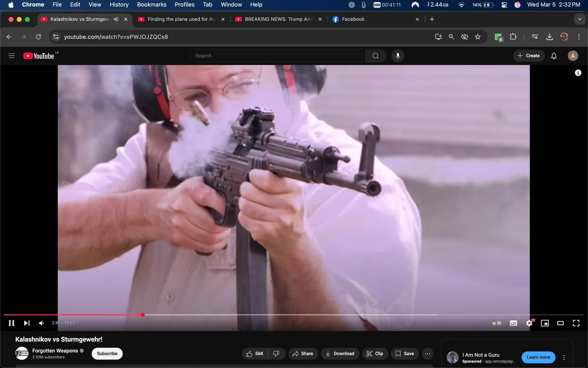This screenshot has height=368, width=588.
Task: Open the more actions menu beside Save
Action: (427, 353)
